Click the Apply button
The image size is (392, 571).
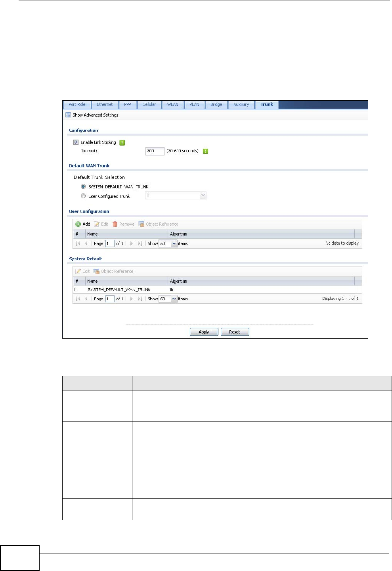(204, 332)
